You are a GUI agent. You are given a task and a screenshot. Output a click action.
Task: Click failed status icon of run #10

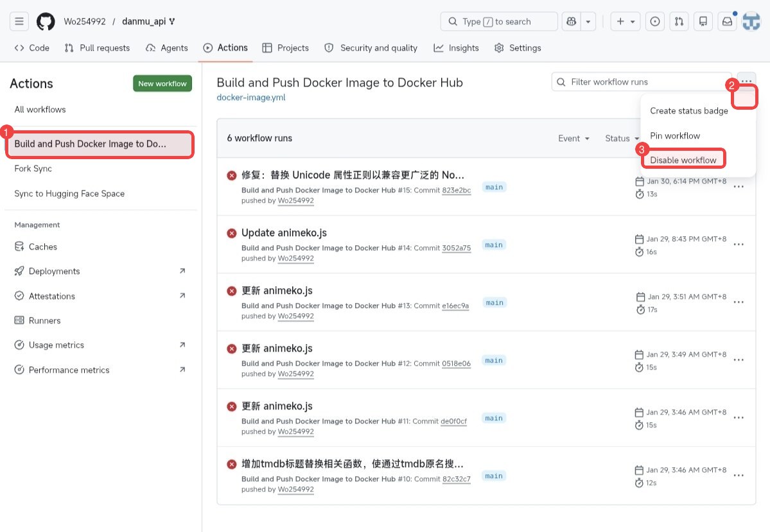[232, 464]
